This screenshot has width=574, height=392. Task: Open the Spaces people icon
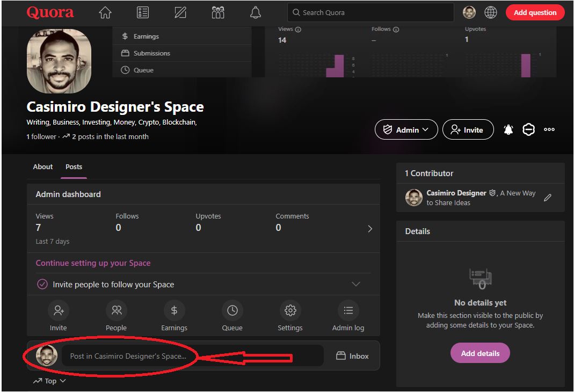pos(218,13)
